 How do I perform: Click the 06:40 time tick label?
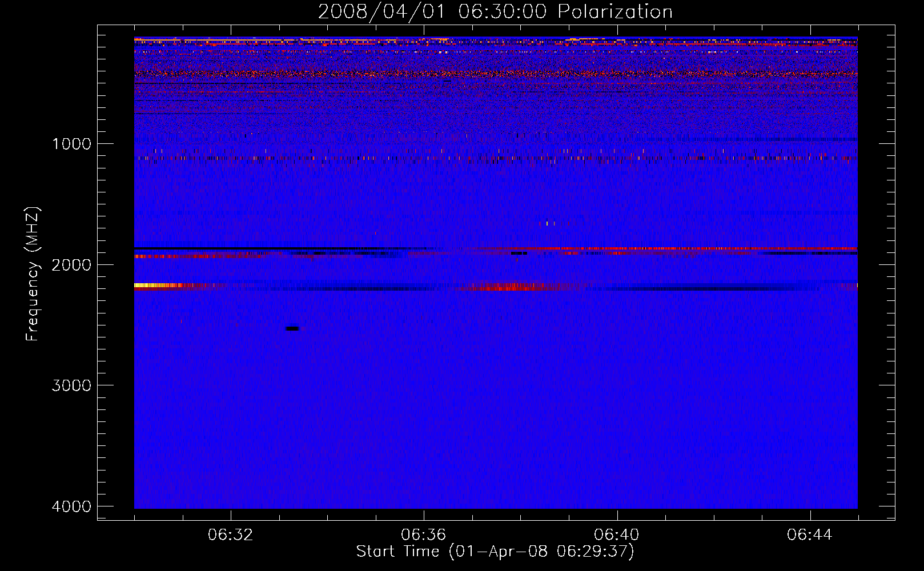coord(617,535)
